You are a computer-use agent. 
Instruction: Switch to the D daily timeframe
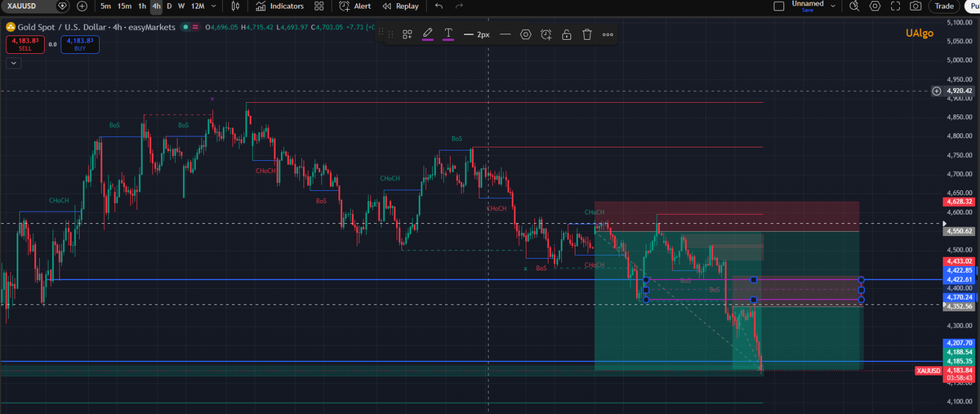pyautogui.click(x=169, y=7)
